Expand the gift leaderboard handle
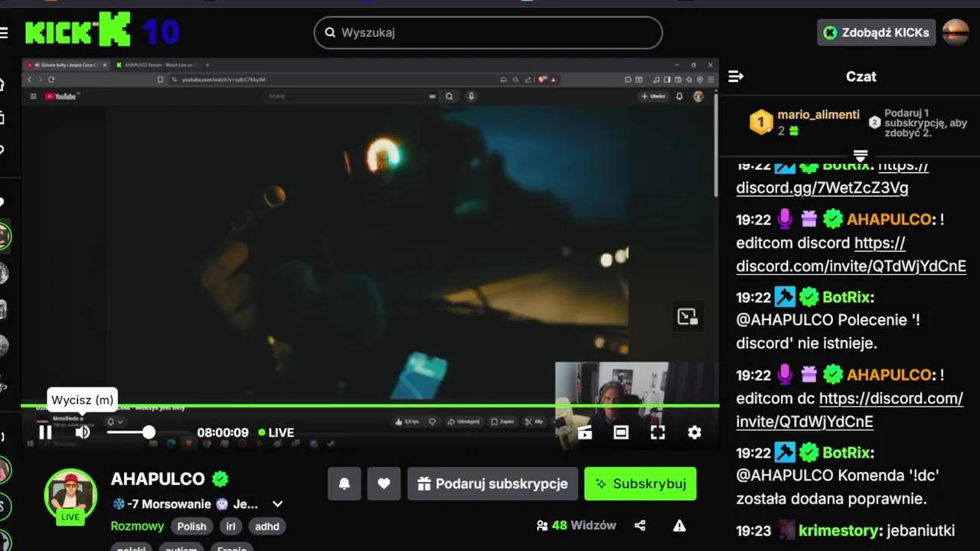The image size is (980, 551). (860, 155)
